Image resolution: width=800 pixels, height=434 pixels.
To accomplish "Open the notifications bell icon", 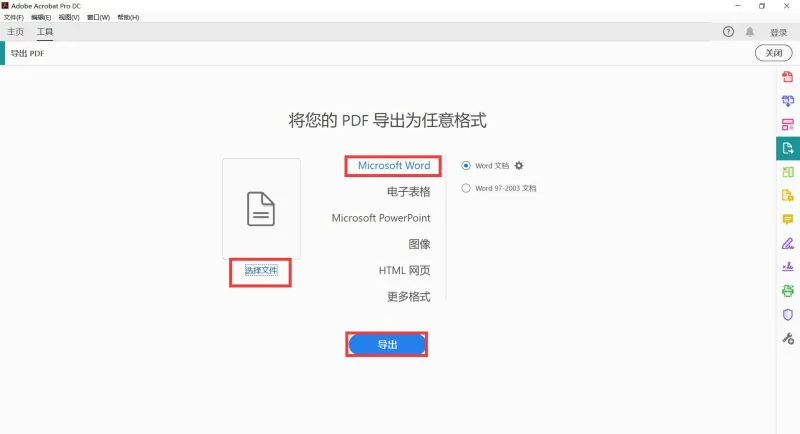I will pos(749,32).
